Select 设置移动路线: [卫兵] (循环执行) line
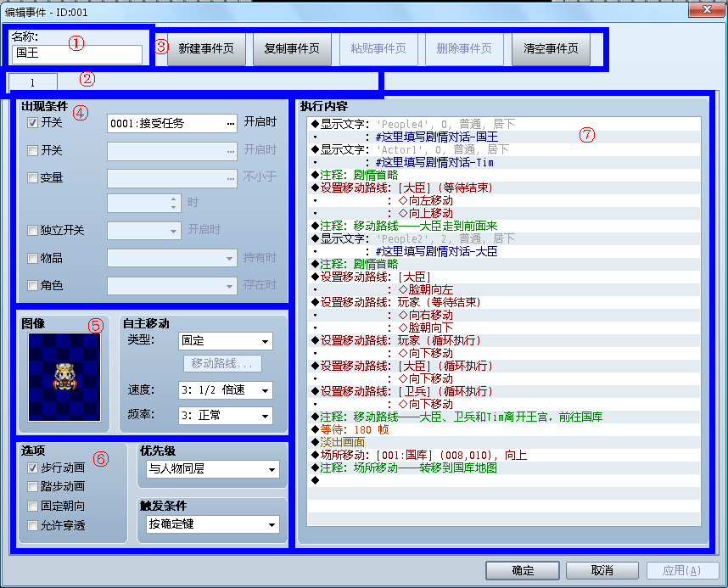The image size is (728, 588). tap(504, 391)
